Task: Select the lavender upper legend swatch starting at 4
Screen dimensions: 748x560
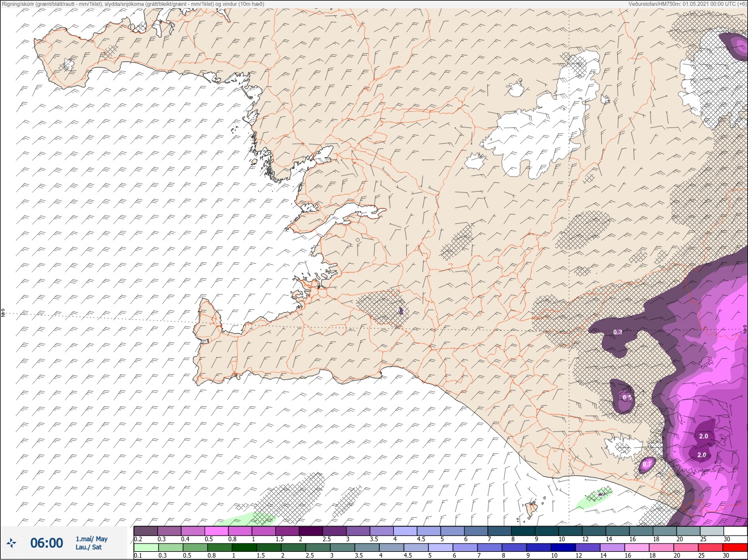Action: [406, 531]
